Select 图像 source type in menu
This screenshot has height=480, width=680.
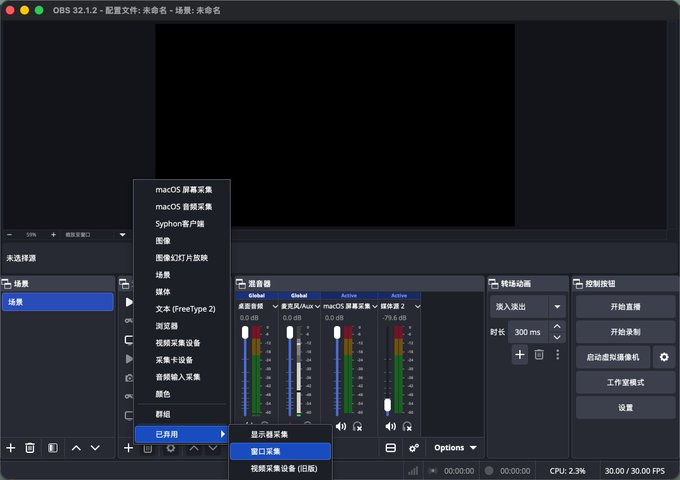182,241
